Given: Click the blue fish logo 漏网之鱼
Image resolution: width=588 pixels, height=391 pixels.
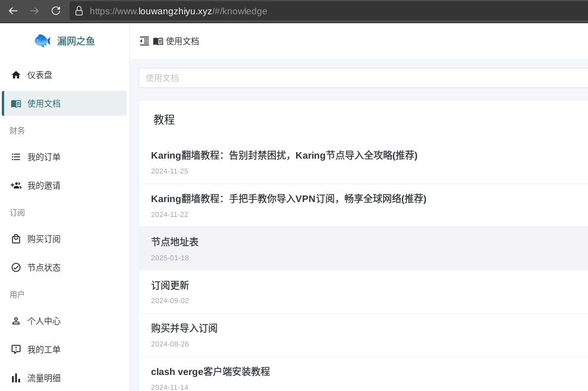Looking at the screenshot, I should 43,40.
